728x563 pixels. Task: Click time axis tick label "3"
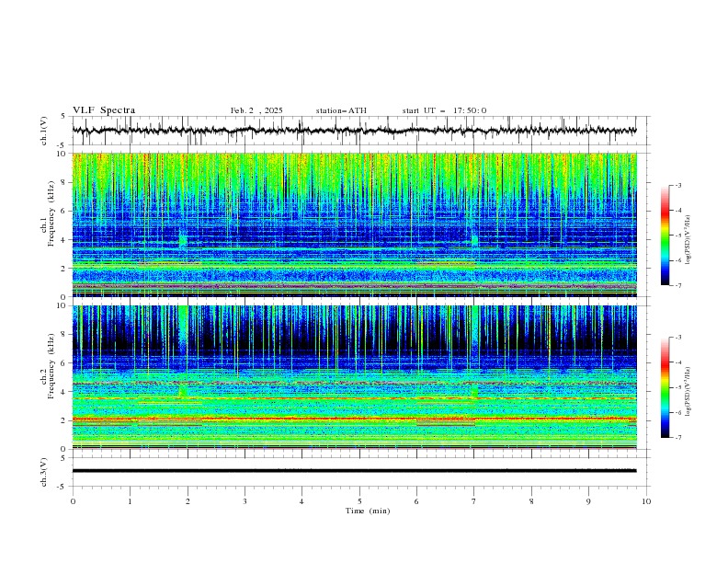245,501
